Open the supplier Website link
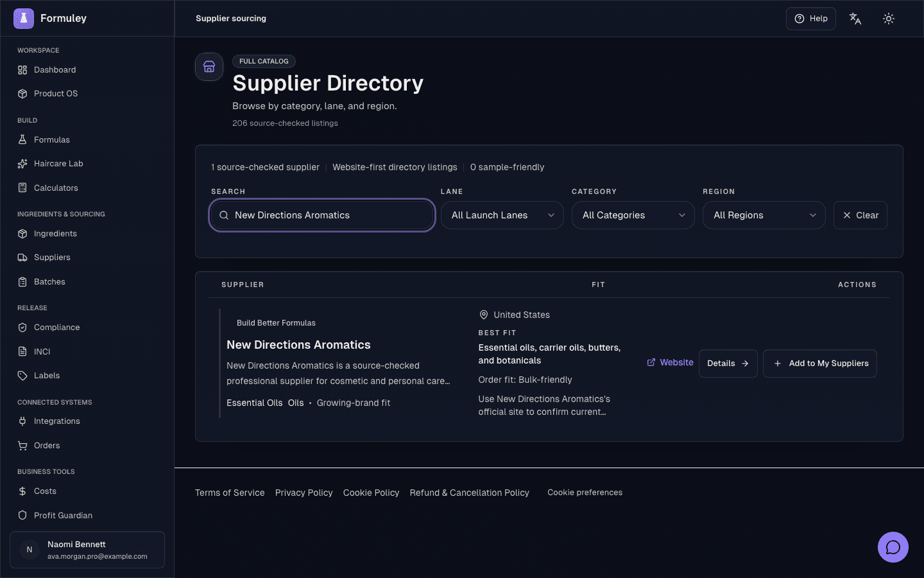Screen dimensions: 924x578 click(x=670, y=363)
